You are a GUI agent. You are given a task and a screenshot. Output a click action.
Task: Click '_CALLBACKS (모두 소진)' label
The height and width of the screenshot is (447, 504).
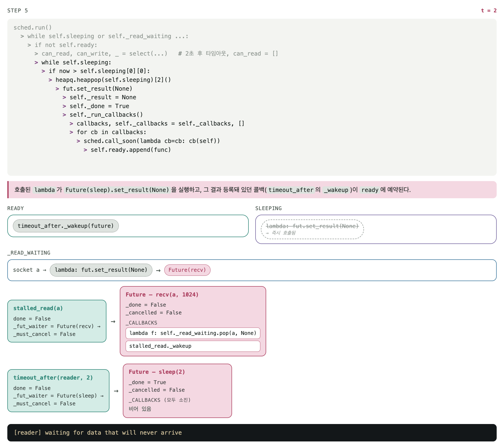pos(160,400)
